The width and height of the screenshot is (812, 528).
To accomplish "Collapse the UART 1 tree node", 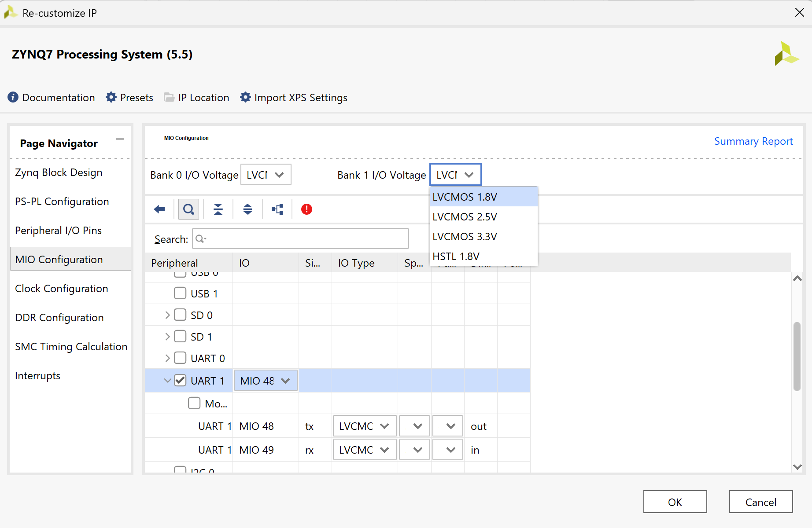I will pyautogui.click(x=167, y=381).
